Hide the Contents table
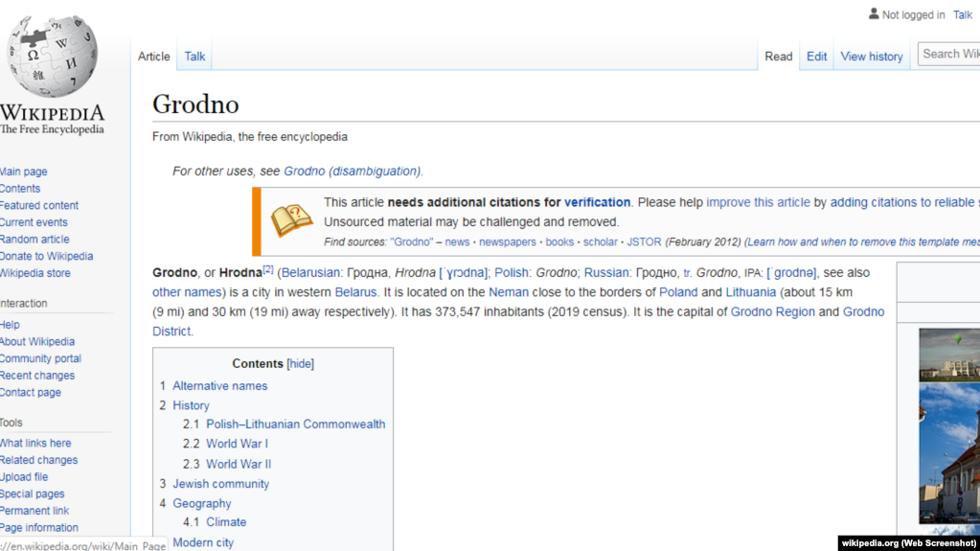The height and width of the screenshot is (551, 980). click(301, 364)
